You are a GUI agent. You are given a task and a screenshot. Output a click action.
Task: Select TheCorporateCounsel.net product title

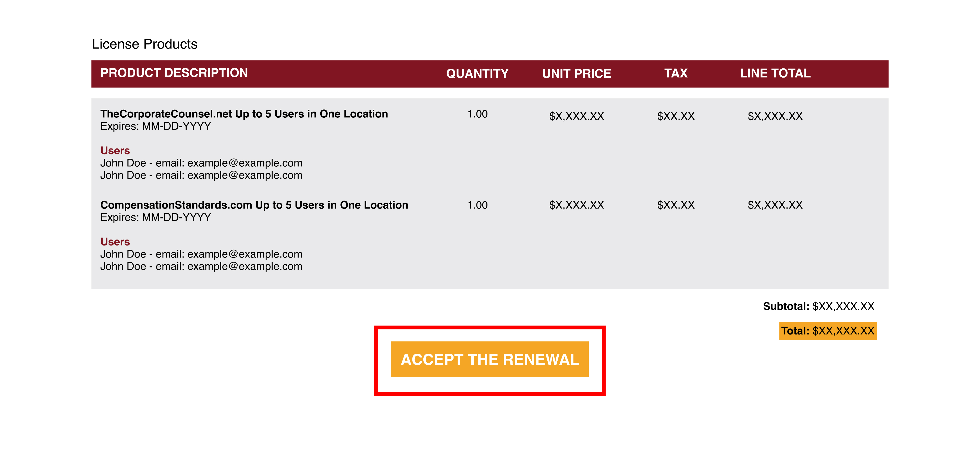coord(244,114)
